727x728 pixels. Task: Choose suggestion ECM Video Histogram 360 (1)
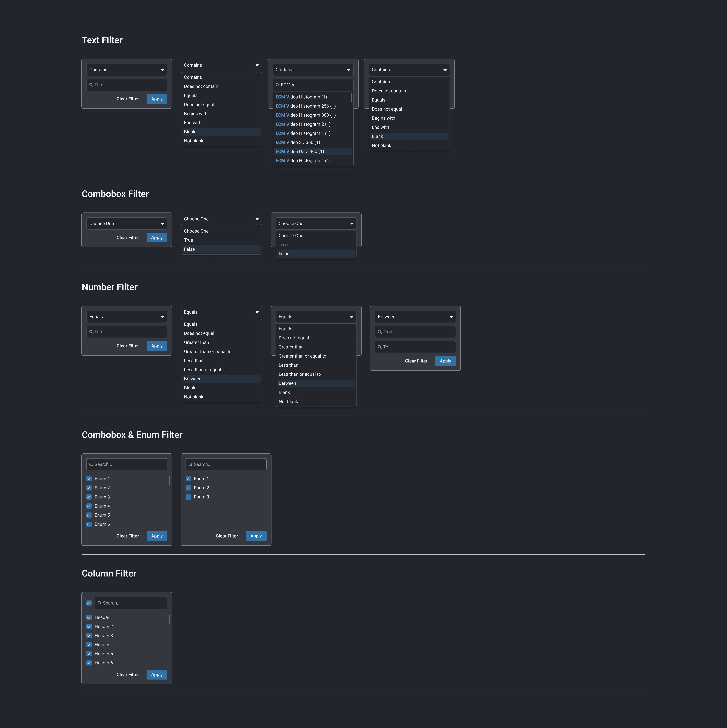click(313, 115)
